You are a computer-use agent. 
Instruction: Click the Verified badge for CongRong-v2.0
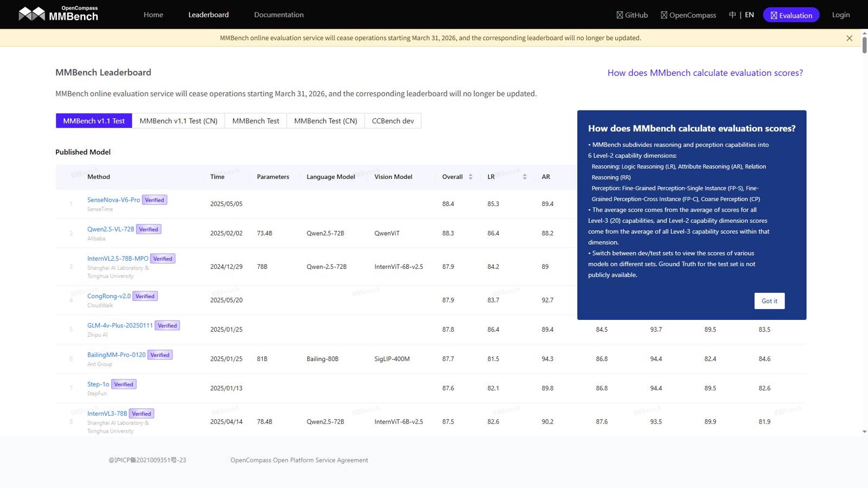point(145,296)
